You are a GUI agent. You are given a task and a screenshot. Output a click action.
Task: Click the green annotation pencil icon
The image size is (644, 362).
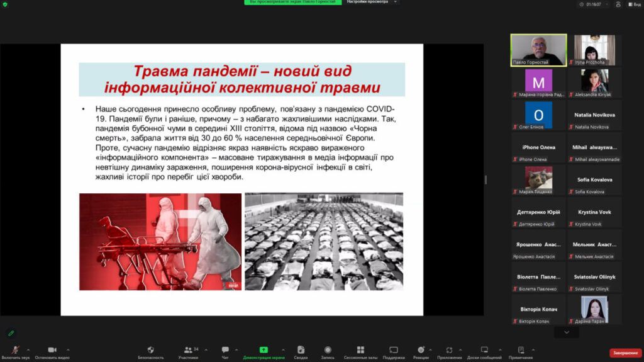[x=11, y=332]
